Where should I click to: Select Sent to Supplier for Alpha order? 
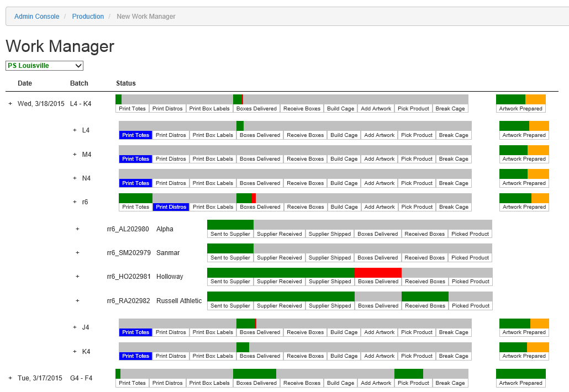(x=230, y=234)
